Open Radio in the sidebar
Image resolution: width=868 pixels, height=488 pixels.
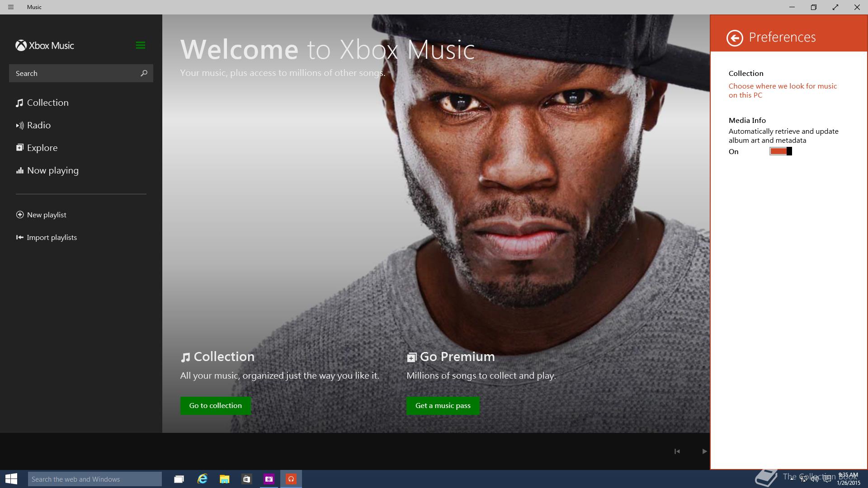coord(33,125)
